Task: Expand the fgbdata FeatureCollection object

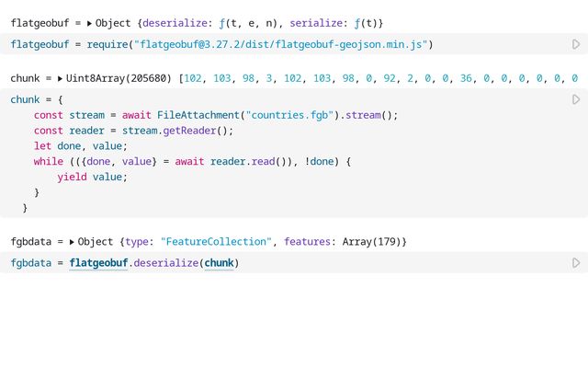Action: [73, 242]
